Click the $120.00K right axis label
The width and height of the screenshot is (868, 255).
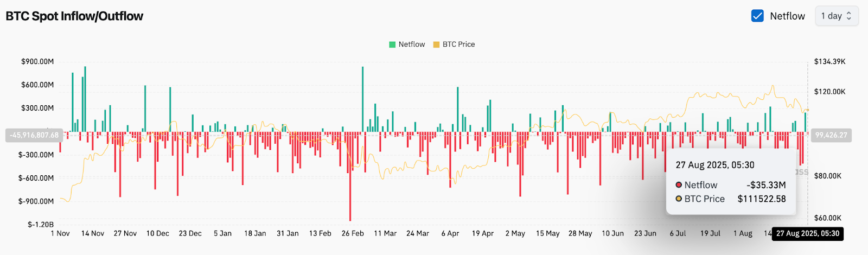(829, 92)
